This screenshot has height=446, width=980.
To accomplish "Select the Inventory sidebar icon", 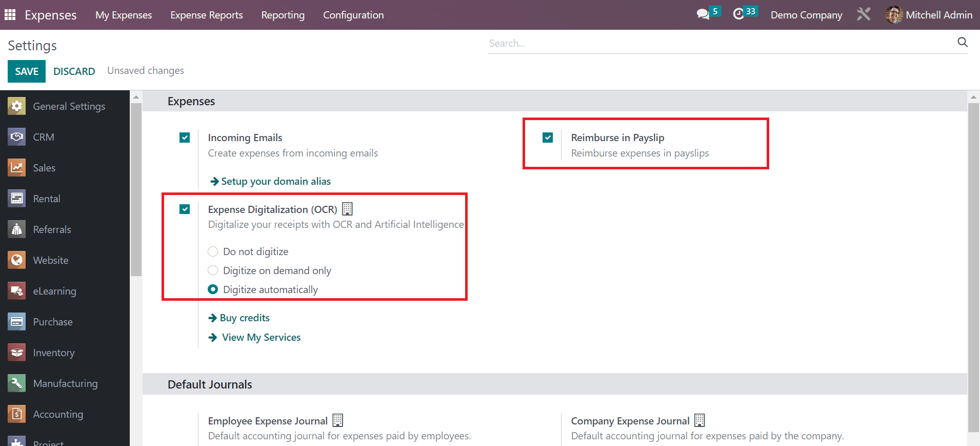I will (17, 353).
